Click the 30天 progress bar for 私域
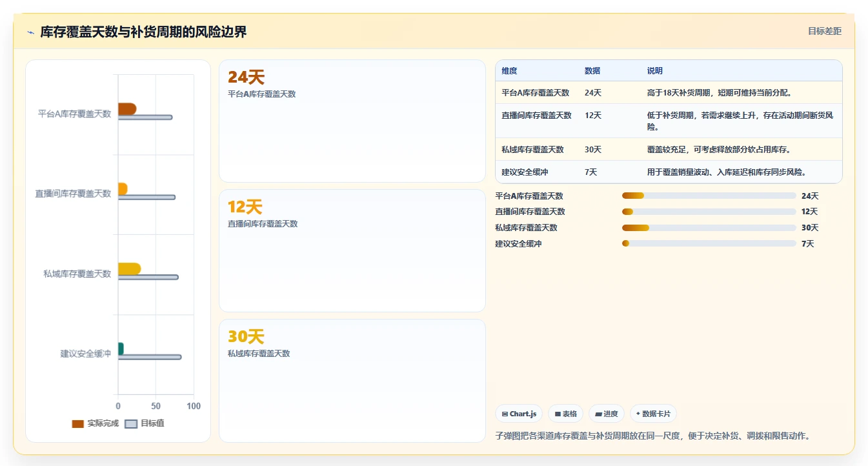 click(x=709, y=227)
